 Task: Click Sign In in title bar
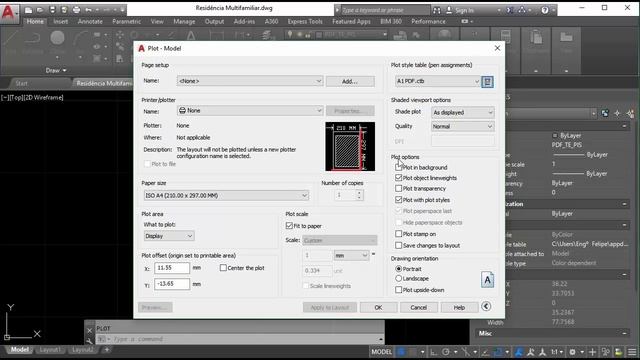pyautogui.click(x=464, y=10)
